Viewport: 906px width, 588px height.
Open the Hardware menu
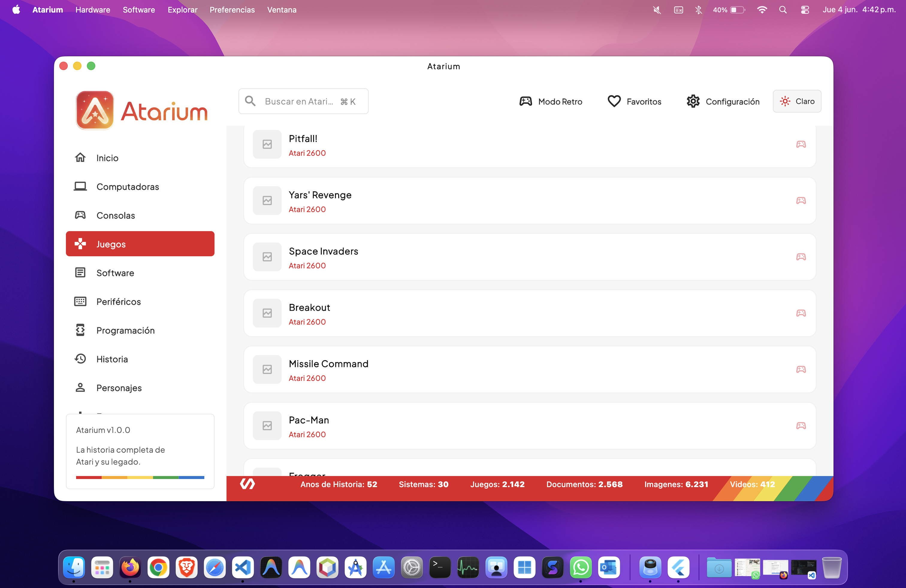[93, 10]
